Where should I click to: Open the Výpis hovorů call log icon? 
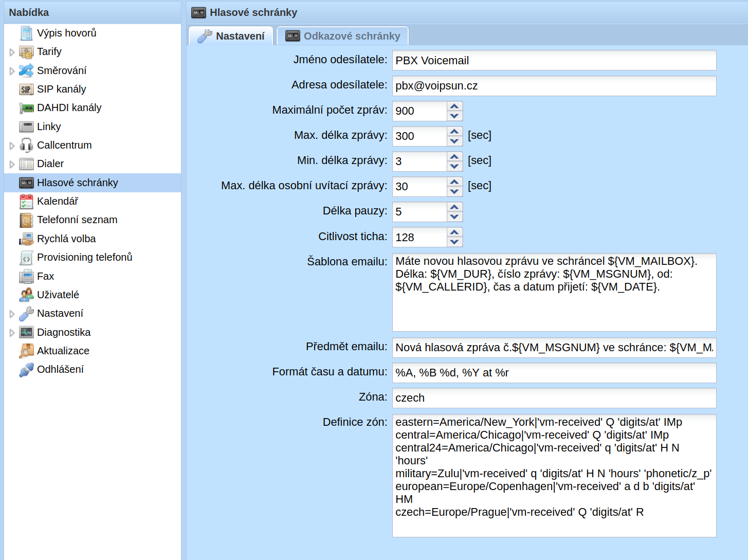pos(26,33)
